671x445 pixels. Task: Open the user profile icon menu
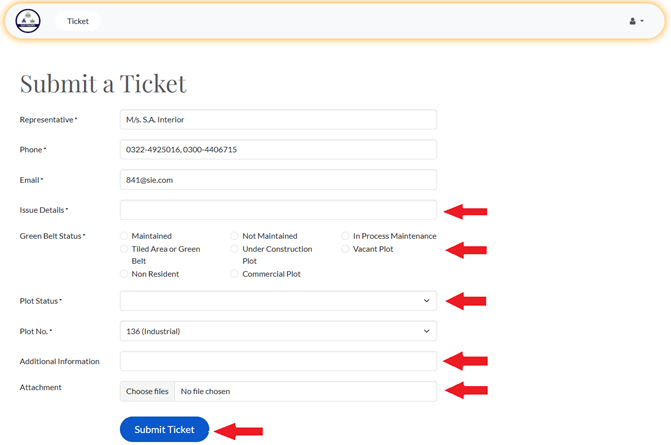tap(635, 21)
